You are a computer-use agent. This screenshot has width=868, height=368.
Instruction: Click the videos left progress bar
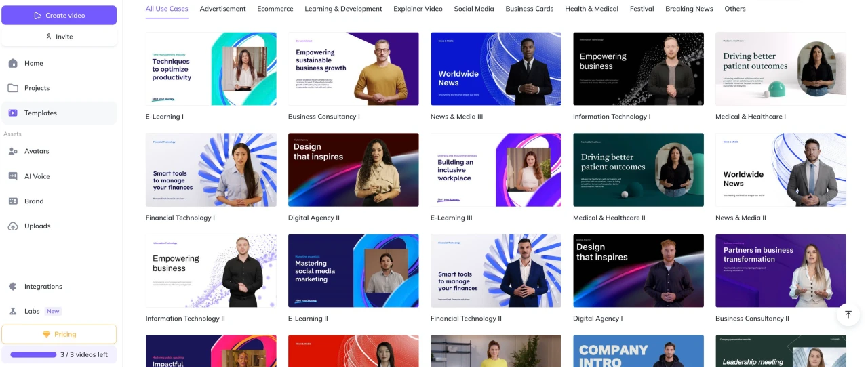click(33, 354)
